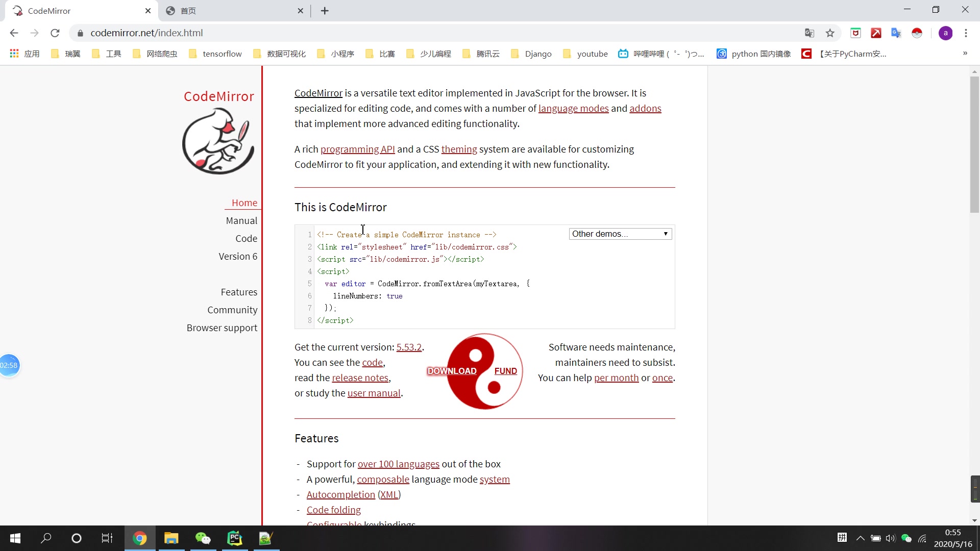Open the 关于PyCharm安 bookmark
The width and height of the screenshot is (980, 551).
coord(844,54)
